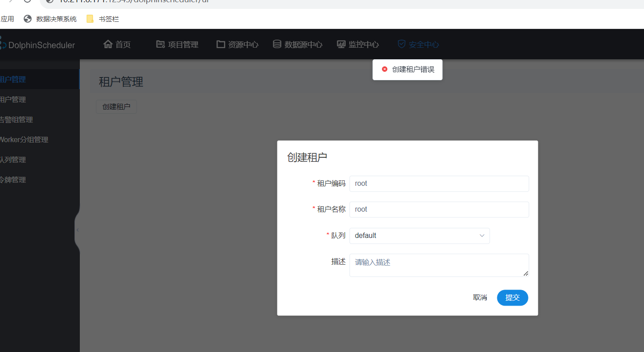The width and height of the screenshot is (644, 352).
Task: Click the 租户编码 input field
Action: tap(439, 184)
